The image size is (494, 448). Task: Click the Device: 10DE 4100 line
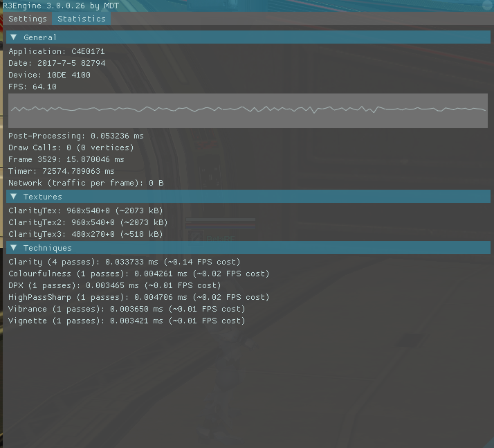49,75
